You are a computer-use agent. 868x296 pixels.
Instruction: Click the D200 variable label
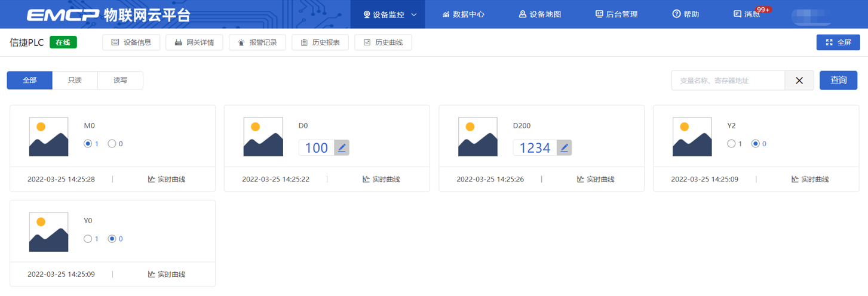(522, 126)
